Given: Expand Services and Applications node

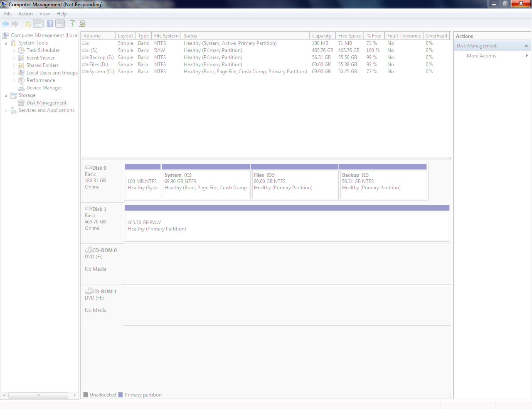Looking at the screenshot, I should pos(6,111).
